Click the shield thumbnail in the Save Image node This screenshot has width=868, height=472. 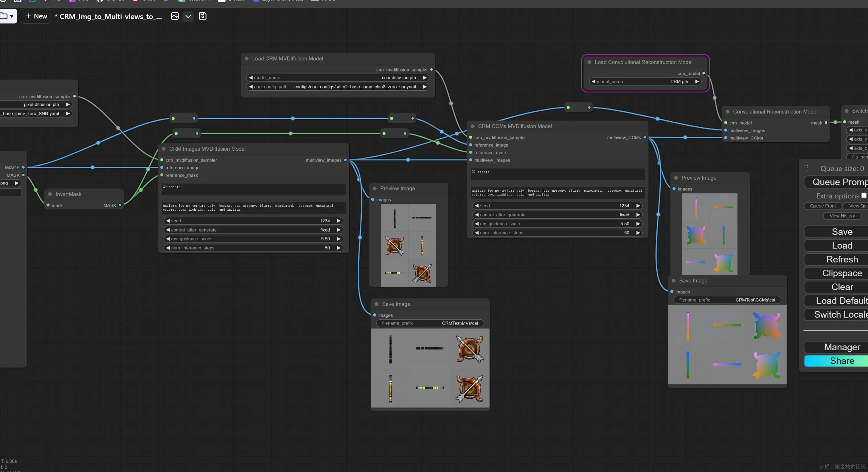tap(469, 349)
